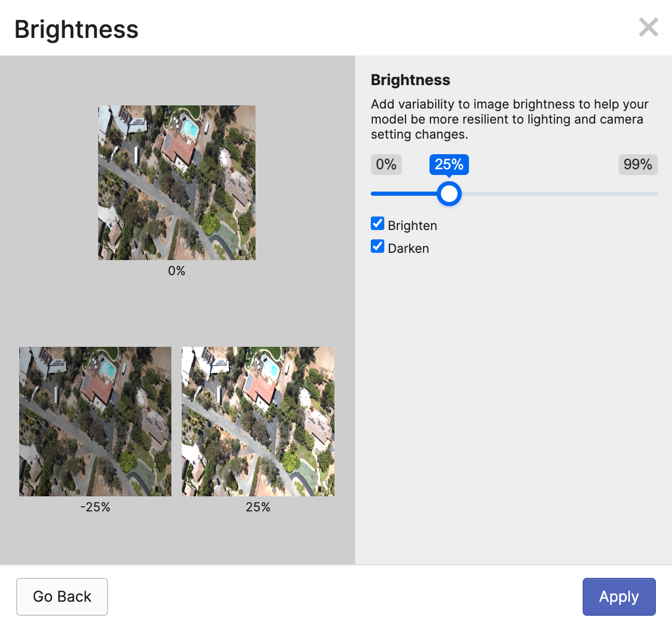This screenshot has width=672, height=622.
Task: Click the 0% minimum slider label
Action: pos(386,165)
